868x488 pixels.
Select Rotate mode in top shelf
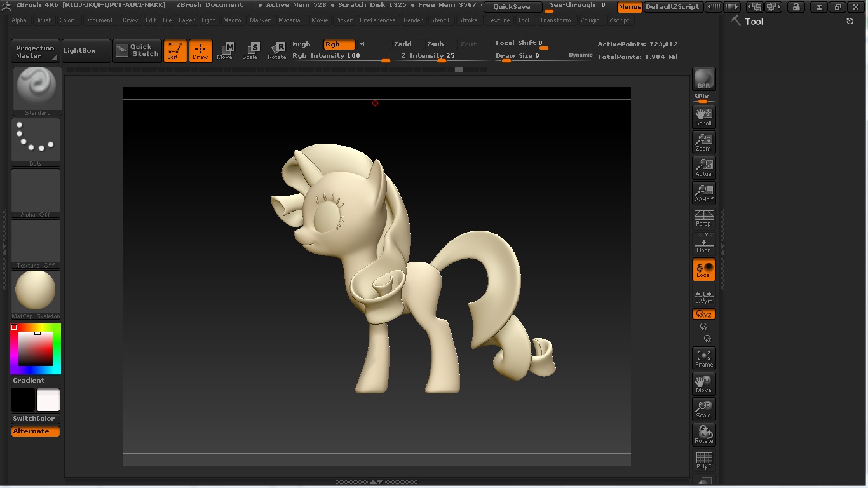pos(276,51)
